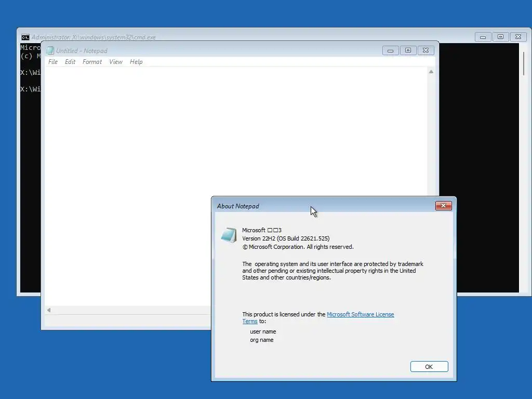Open the Format menu in Notepad

coord(92,62)
